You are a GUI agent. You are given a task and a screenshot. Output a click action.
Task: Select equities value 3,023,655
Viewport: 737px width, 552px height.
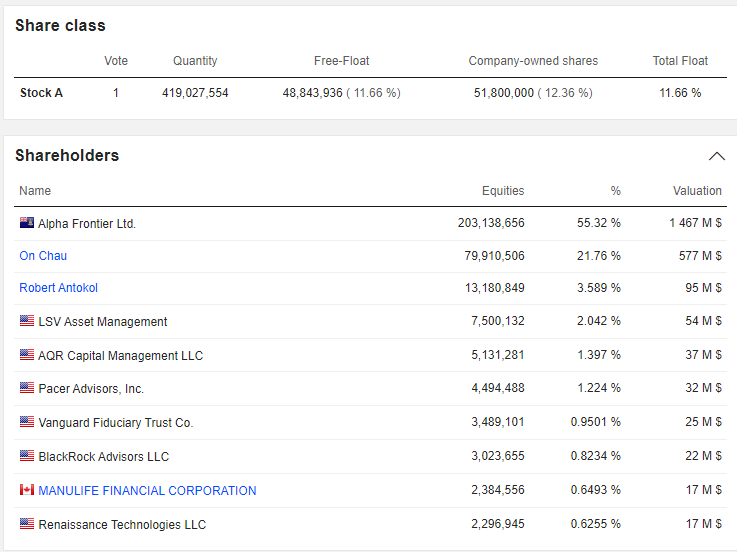pyautogui.click(x=498, y=456)
